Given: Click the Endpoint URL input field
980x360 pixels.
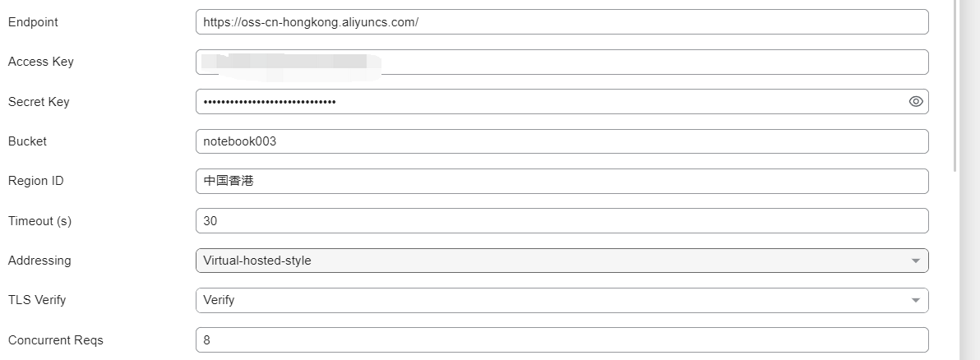Looking at the screenshot, I should click(562, 22).
